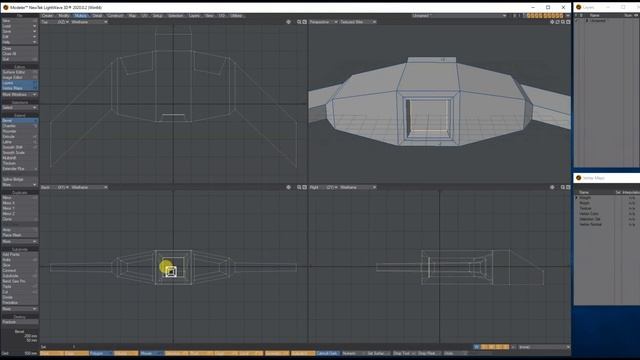Switch to Polygons selection mode
The width and height of the screenshot is (640, 360).
click(x=102, y=353)
